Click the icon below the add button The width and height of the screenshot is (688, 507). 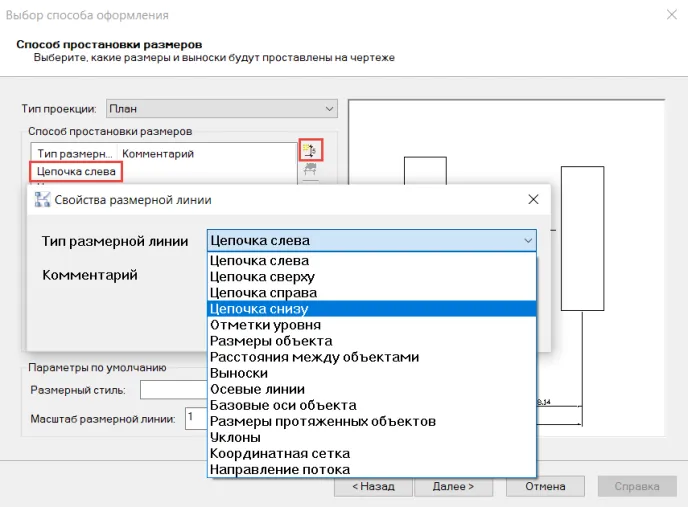pos(310,171)
